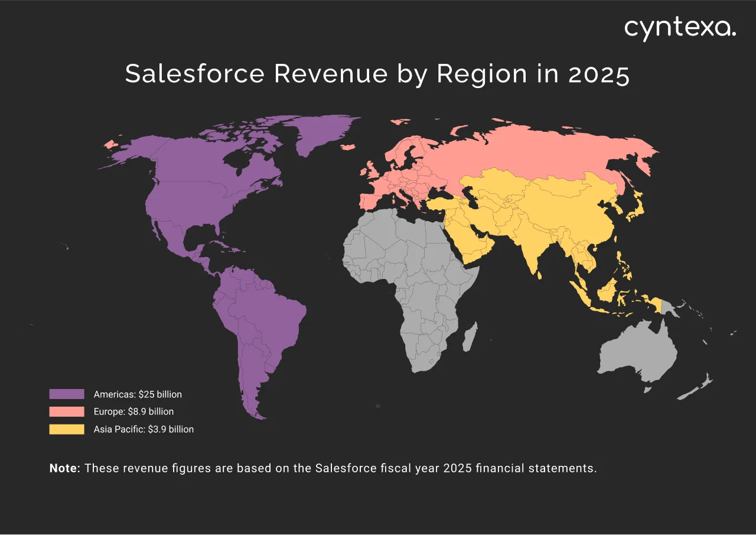Click the 'Salesforce Revenue by Region in 2025' title
The width and height of the screenshot is (756, 535).
tap(377, 74)
